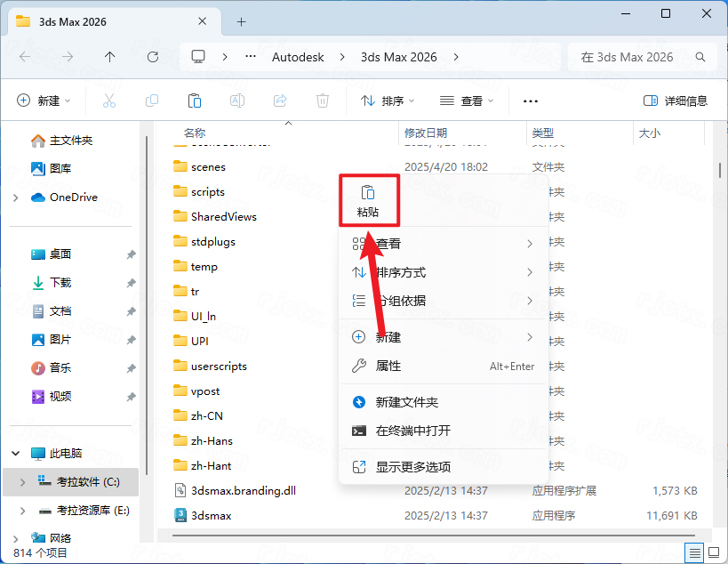Click the Paste clipboard toolbar icon
The width and height of the screenshot is (728, 564).
195,101
